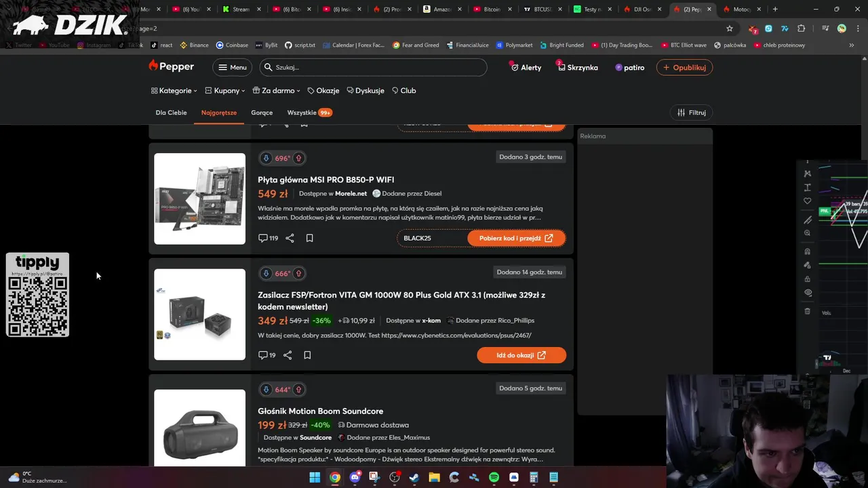This screenshot has width=868, height=488.
Task: Show hidden bookmarks overflow chevron
Action: [851, 45]
